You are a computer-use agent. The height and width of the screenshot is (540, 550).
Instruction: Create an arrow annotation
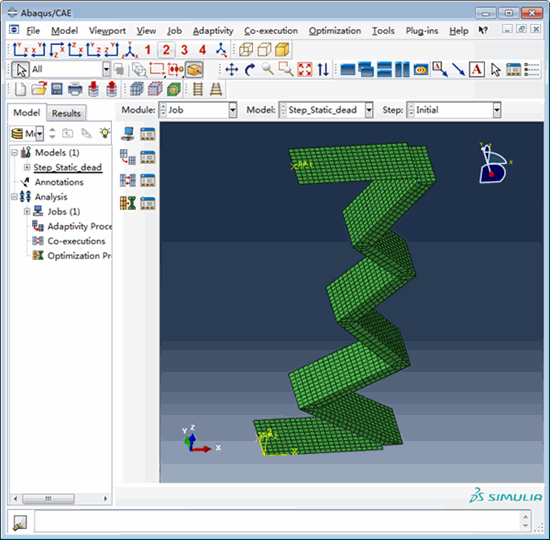click(458, 69)
